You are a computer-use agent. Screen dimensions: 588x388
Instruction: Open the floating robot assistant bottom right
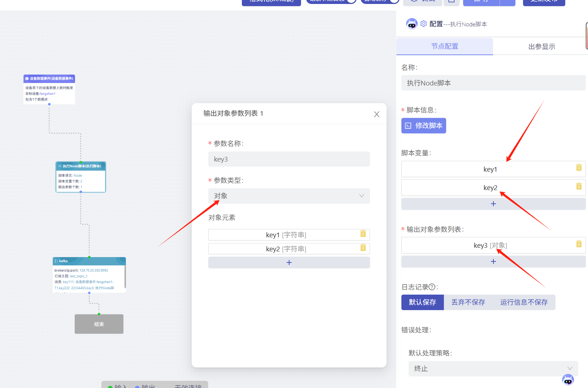point(568,379)
